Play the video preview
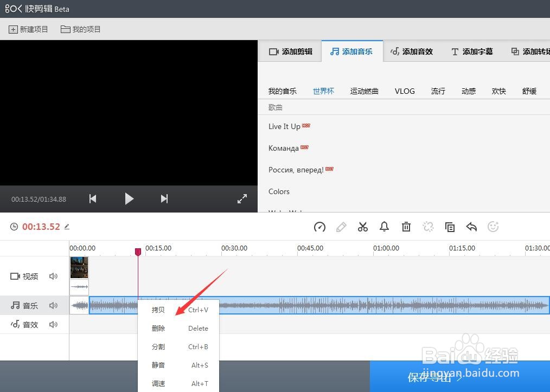 (x=129, y=199)
